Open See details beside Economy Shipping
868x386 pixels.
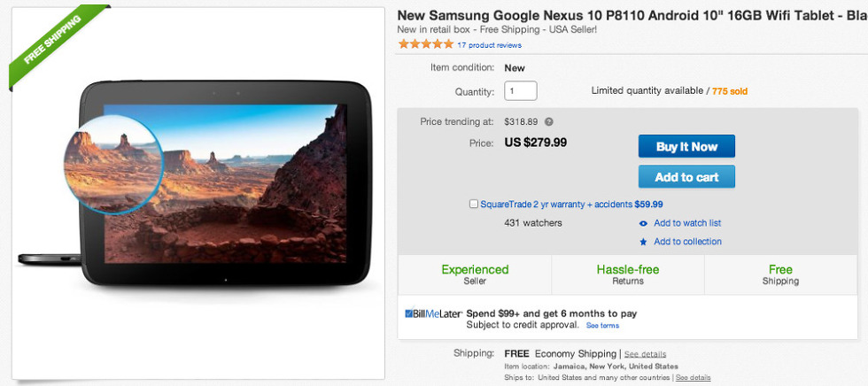645,354
